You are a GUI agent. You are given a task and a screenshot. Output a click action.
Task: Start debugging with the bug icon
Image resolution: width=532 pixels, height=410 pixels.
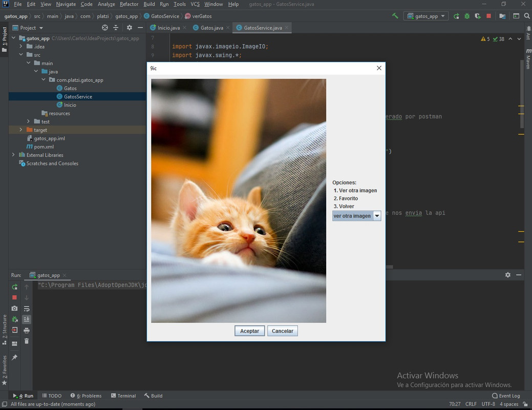[x=467, y=16]
